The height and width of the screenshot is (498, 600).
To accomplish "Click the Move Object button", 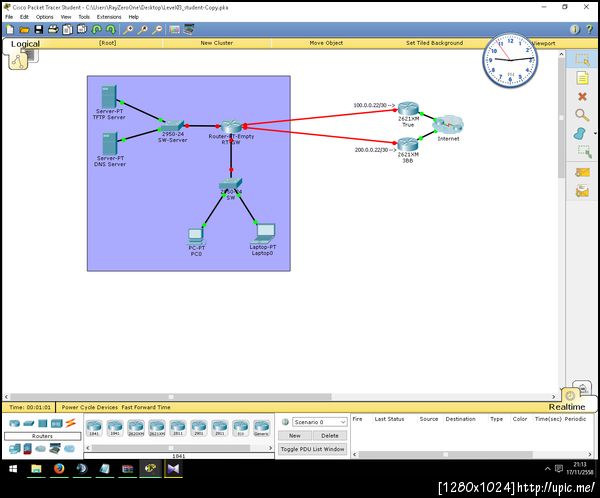I will coord(326,43).
